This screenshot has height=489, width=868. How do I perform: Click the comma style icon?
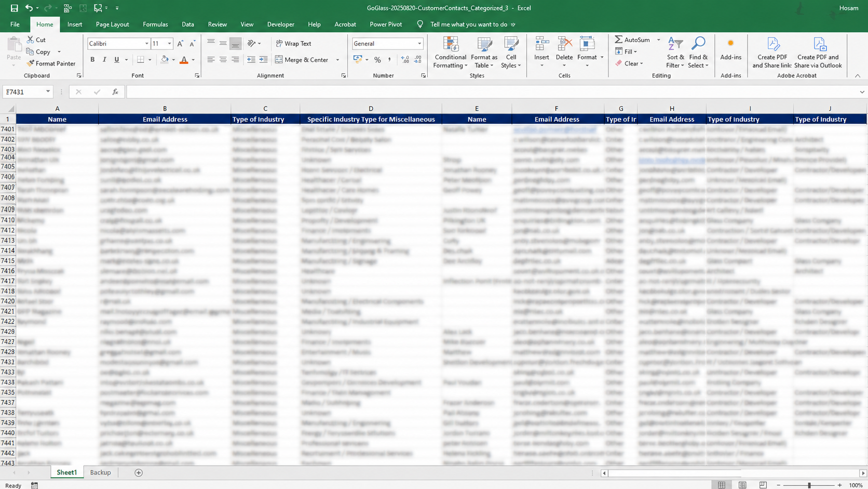[389, 60]
